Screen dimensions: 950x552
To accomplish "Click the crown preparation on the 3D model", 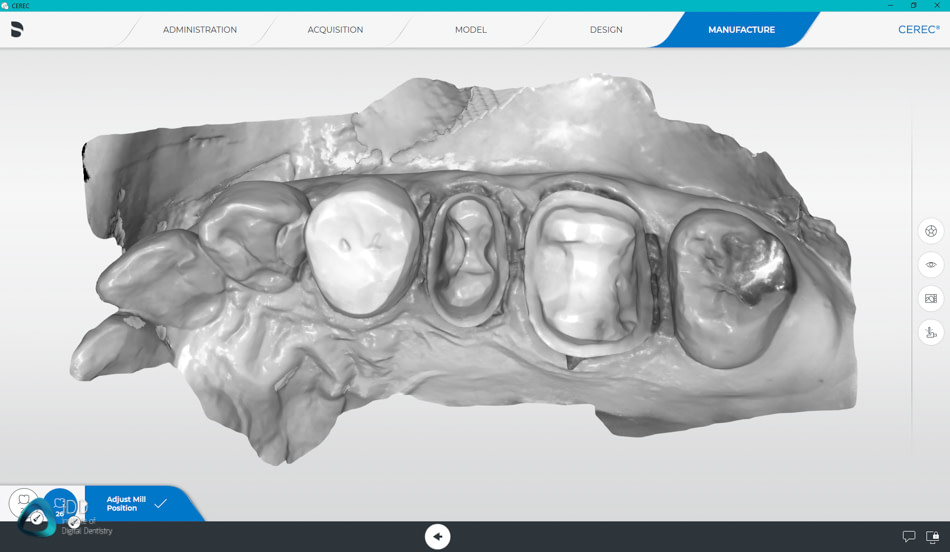I will pos(583,272).
